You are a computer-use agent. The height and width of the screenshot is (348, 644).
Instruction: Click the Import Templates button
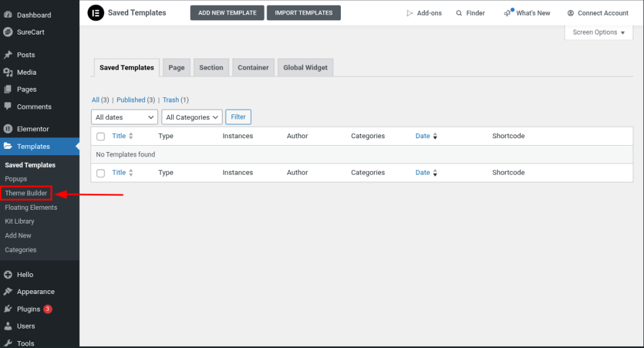304,13
